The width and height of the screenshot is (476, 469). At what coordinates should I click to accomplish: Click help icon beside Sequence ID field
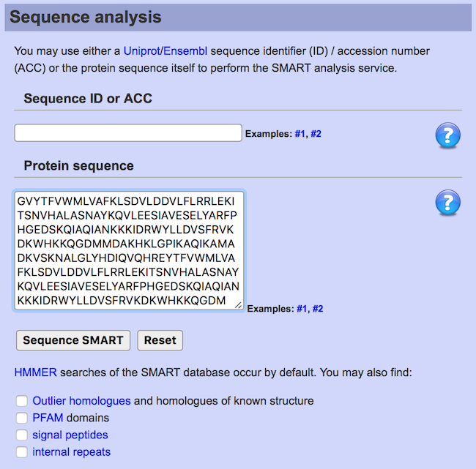pos(447,135)
